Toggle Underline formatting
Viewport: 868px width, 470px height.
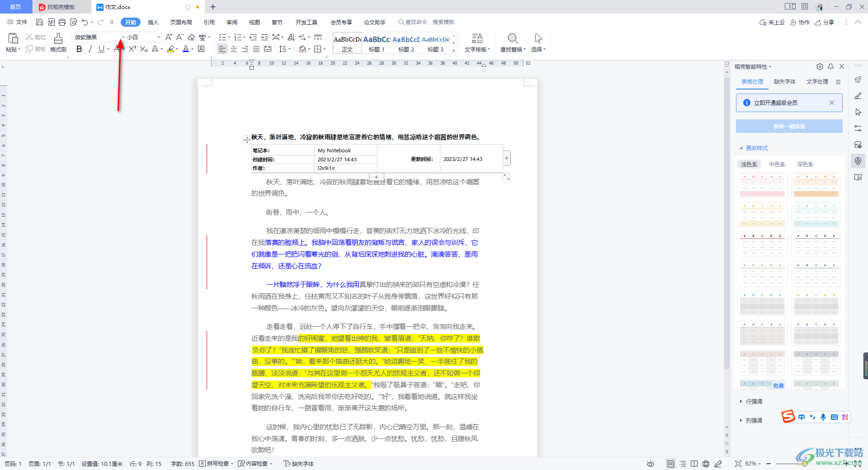point(101,49)
